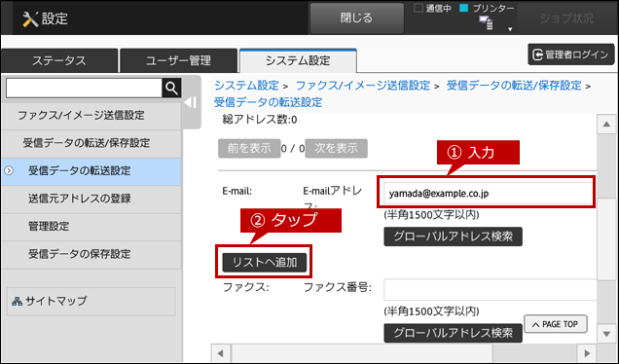Click the horizontal scrollbar left arrow

click(221, 353)
